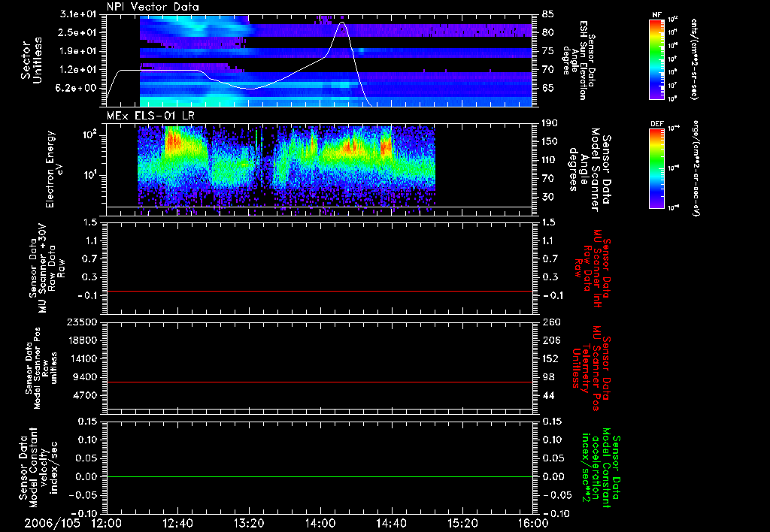Click the 14:40 time tick label
770x532 pixels.
pos(391,523)
